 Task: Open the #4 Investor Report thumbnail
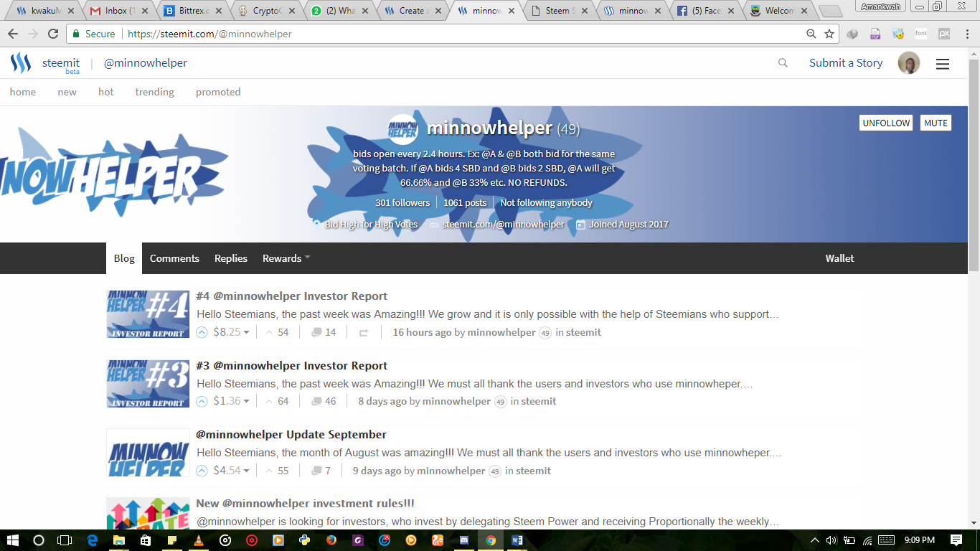pyautogui.click(x=148, y=314)
